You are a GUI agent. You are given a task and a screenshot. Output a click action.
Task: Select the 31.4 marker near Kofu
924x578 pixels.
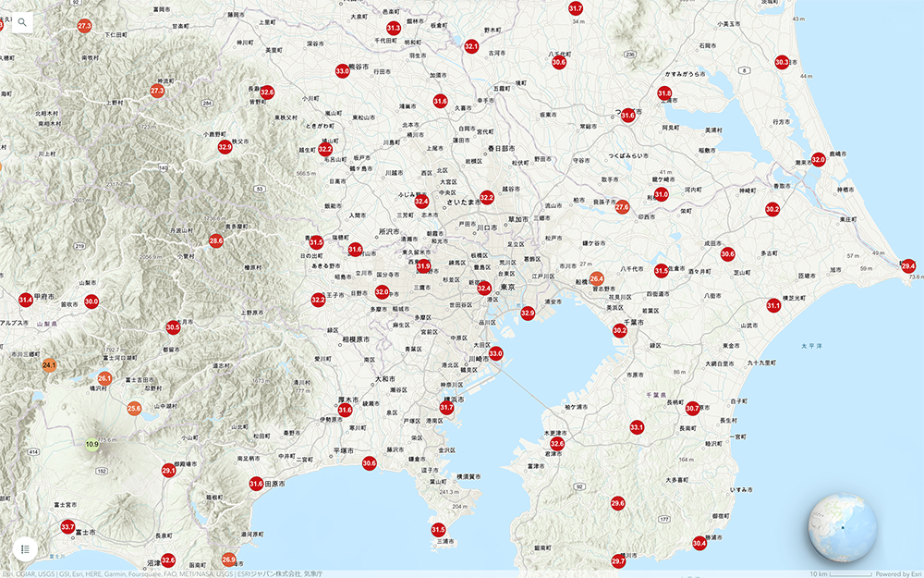click(x=26, y=300)
